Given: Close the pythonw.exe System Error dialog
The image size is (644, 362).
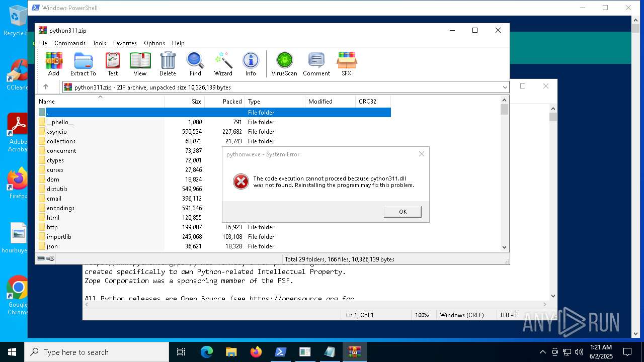Looking at the screenshot, I should pyautogui.click(x=422, y=154).
